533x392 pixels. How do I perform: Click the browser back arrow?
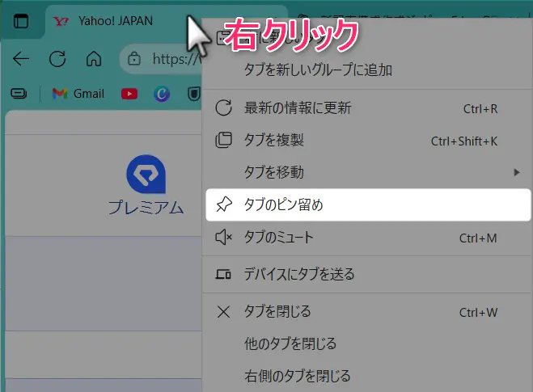coord(21,59)
